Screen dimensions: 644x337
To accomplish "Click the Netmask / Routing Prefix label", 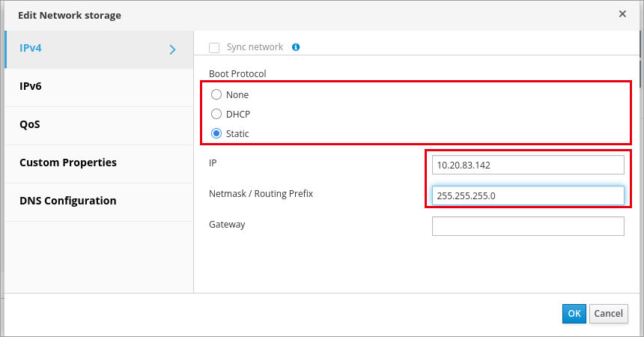I will click(261, 193).
